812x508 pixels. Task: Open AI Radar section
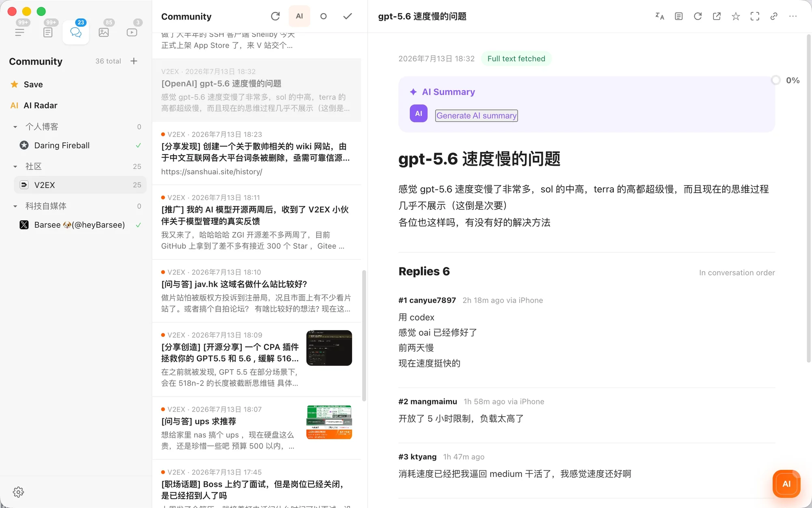pos(34,105)
